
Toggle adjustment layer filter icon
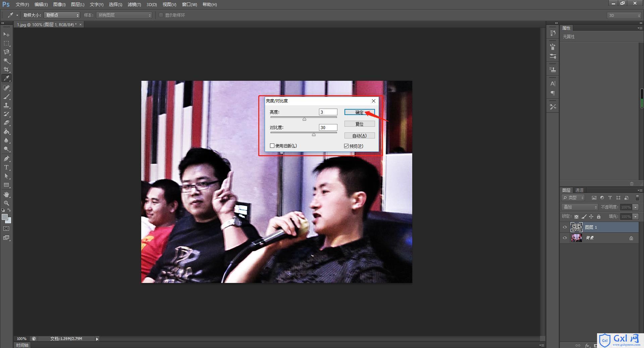tap(602, 198)
